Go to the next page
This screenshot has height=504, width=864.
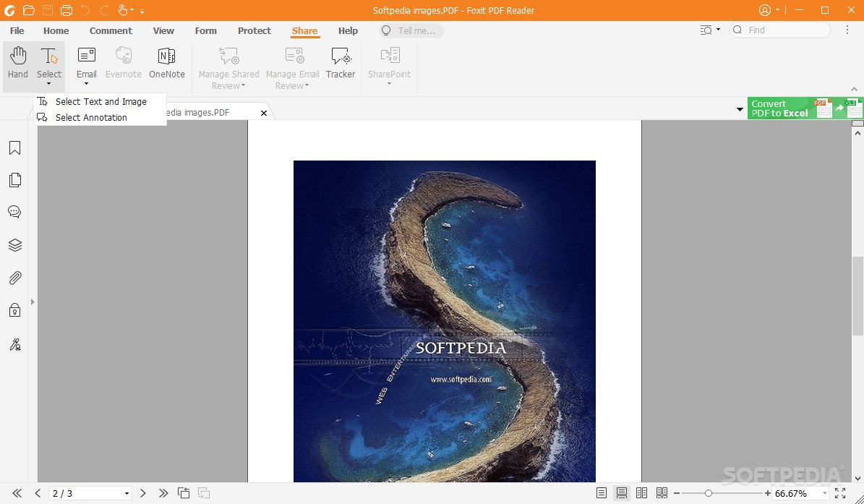(x=143, y=493)
